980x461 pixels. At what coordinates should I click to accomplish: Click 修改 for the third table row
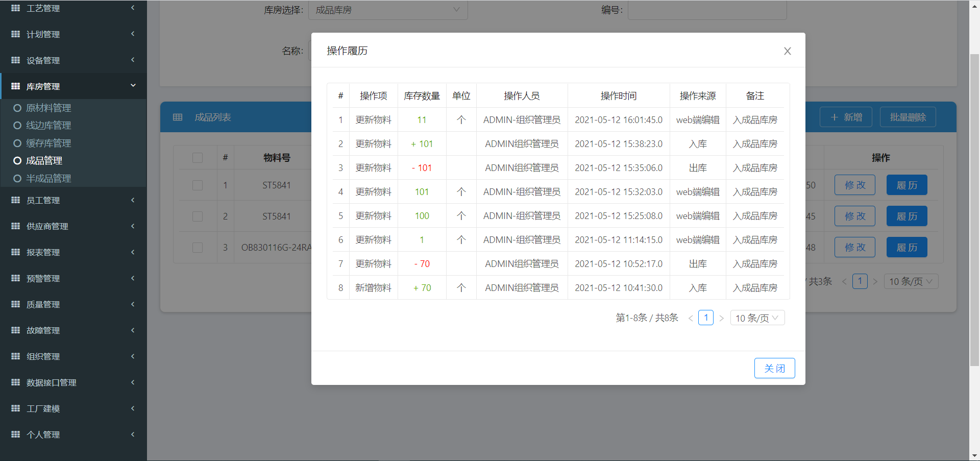coord(855,247)
